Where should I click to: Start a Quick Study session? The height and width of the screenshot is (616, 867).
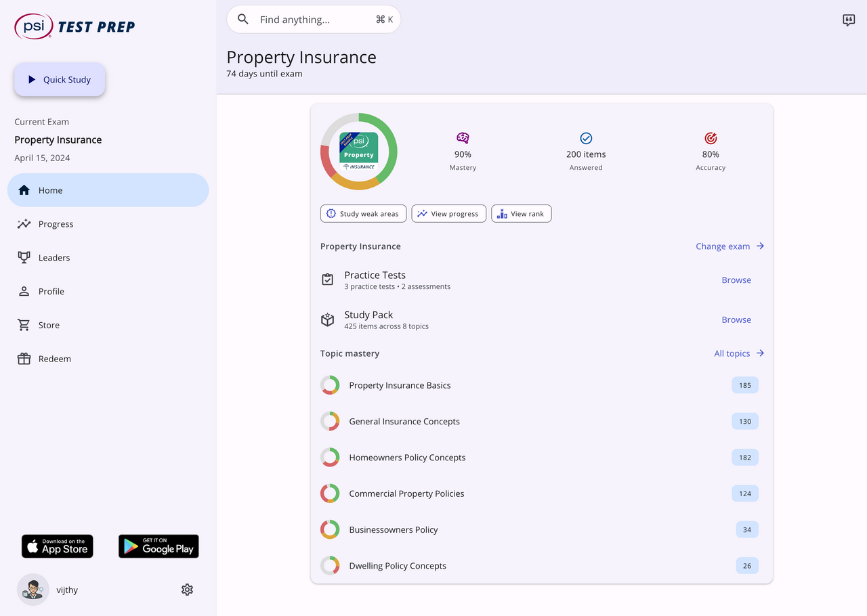(x=60, y=80)
